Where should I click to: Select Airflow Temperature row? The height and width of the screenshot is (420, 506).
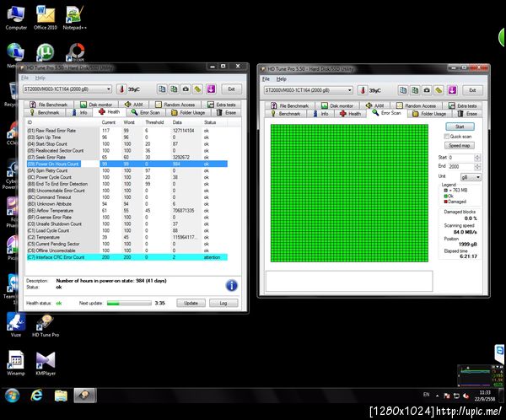[127, 211]
